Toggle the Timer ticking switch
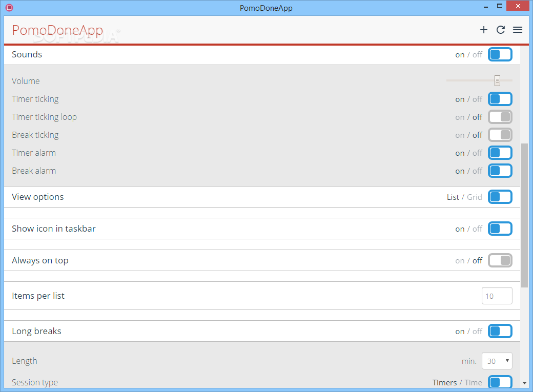Screen dimensions: 533x392 pyautogui.click(x=500, y=99)
